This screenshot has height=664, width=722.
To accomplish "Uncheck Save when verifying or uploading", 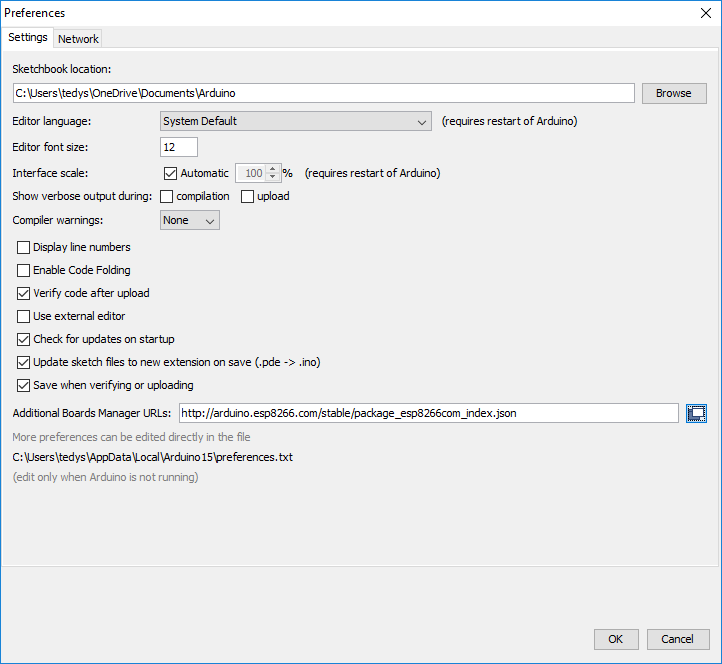I will [24, 385].
